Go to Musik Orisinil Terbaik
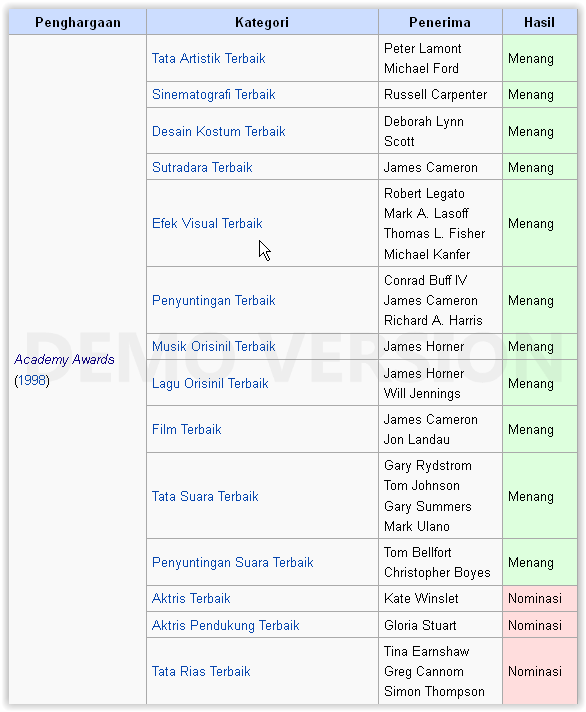Screen dimensions: 586x712 pyautogui.click(x=213, y=346)
